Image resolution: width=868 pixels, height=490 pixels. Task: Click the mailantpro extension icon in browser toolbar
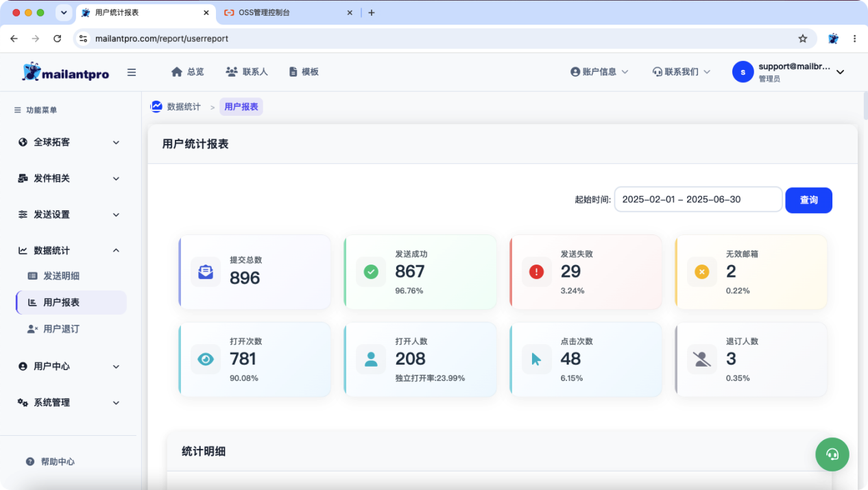(x=833, y=38)
